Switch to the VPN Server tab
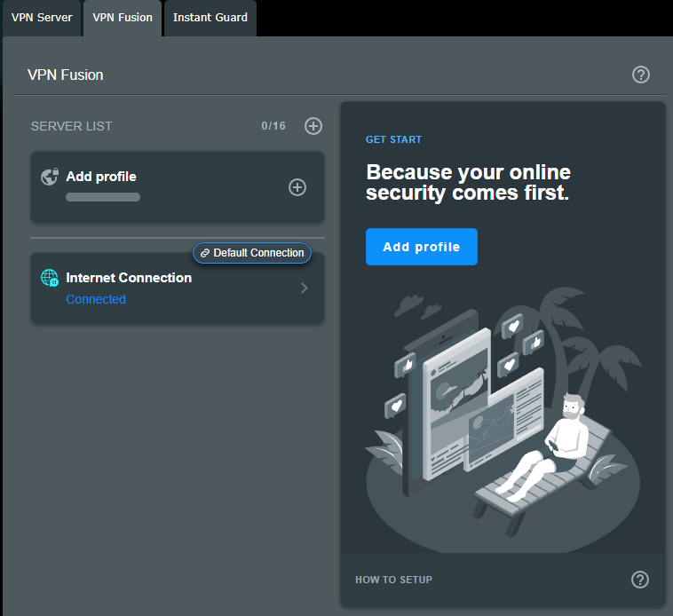Image resolution: width=673 pixels, height=616 pixels. coord(42,18)
